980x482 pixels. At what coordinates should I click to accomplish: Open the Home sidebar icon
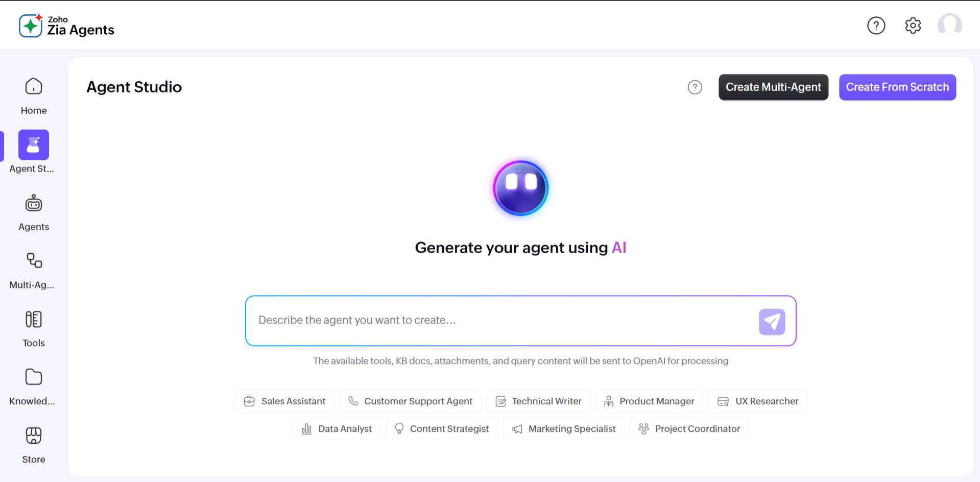pos(34,87)
